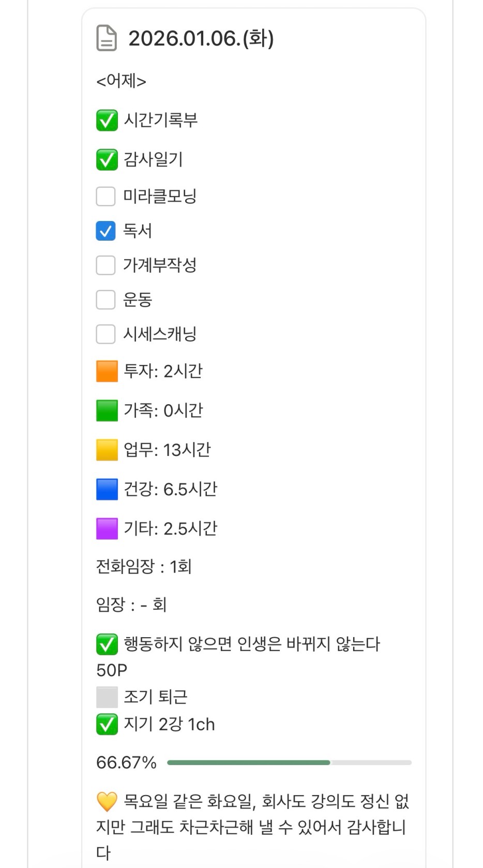Enable the 시세스캐닝 checkbox
Image resolution: width=483 pixels, height=868 pixels.
(x=106, y=334)
